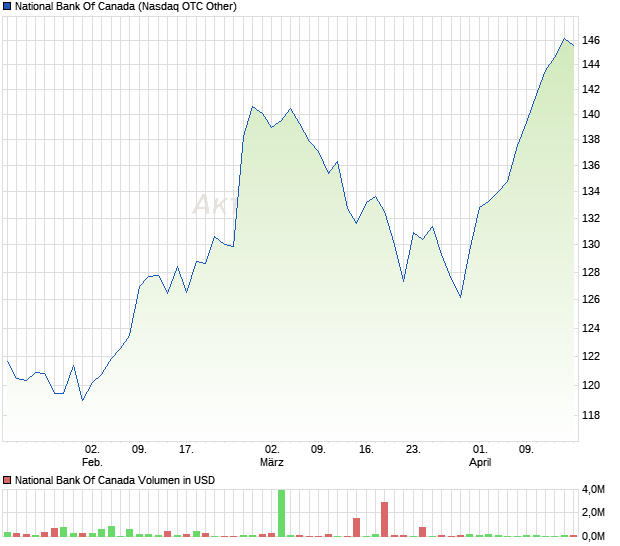Click the 144 price axis label

tap(591, 64)
